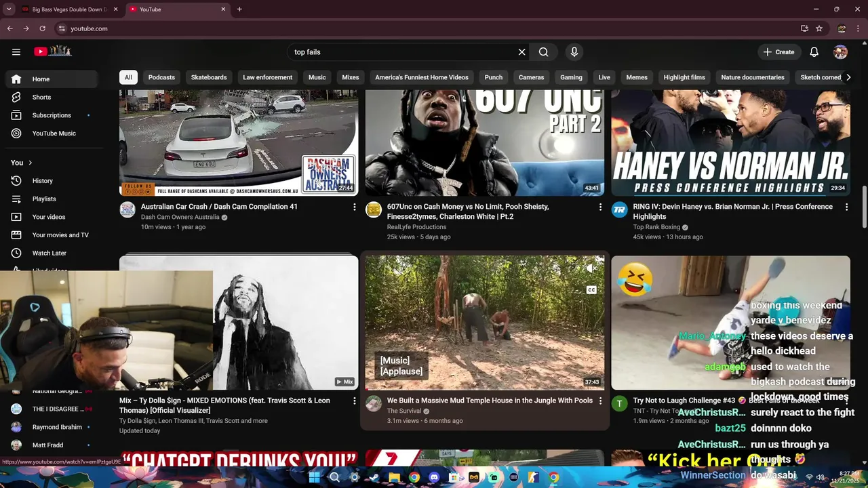
Task: Select Shorts in sidebar
Action: [52, 97]
